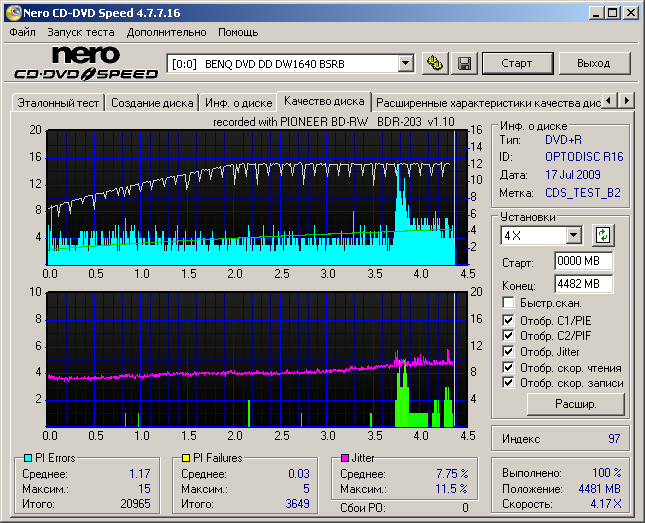Open the Файл menu
The height and width of the screenshot is (523, 645).
pos(22,32)
